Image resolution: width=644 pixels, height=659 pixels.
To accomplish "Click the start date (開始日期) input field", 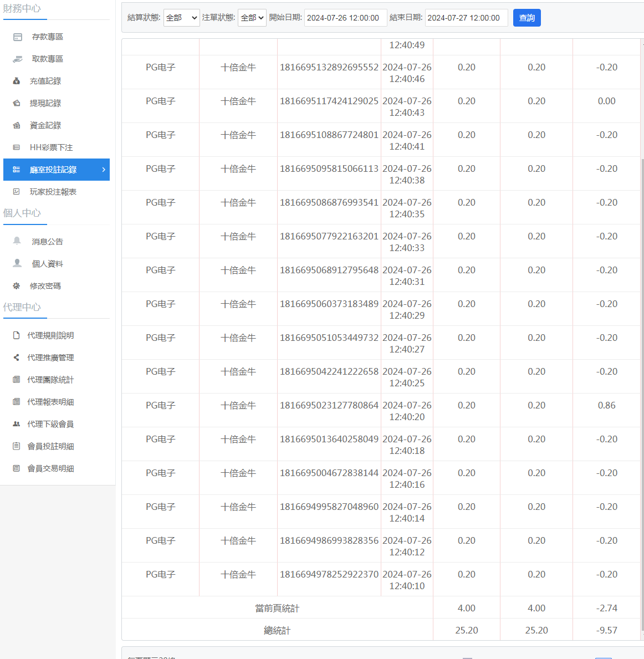I will pyautogui.click(x=345, y=18).
